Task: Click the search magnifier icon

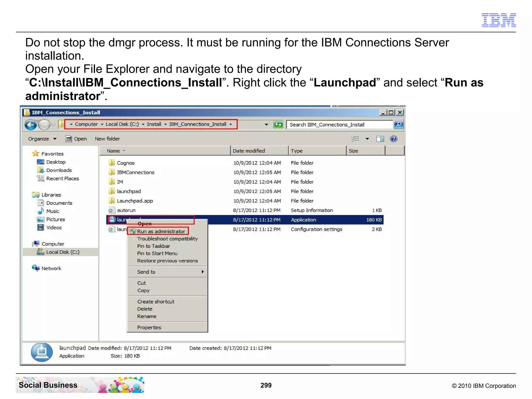Action: (398, 124)
